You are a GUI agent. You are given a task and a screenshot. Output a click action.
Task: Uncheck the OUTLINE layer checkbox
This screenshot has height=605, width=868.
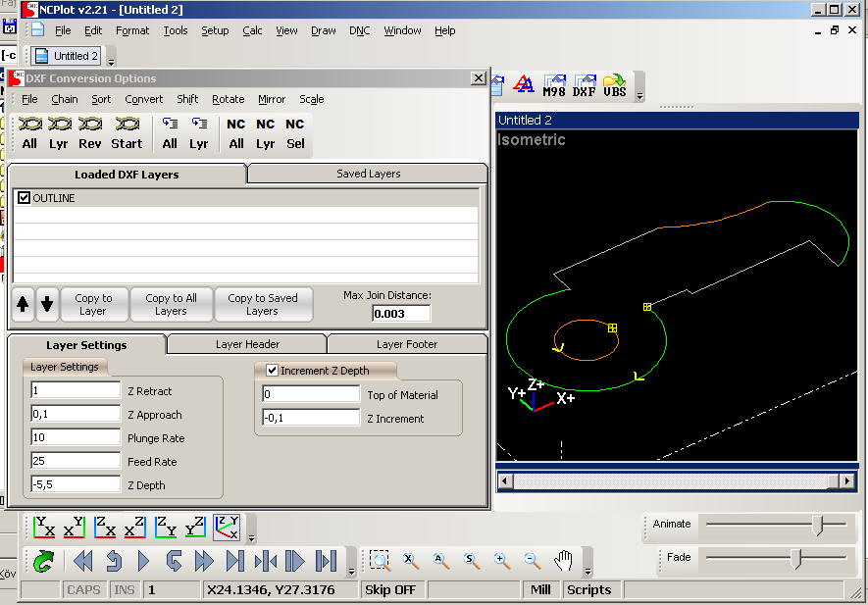coord(25,198)
